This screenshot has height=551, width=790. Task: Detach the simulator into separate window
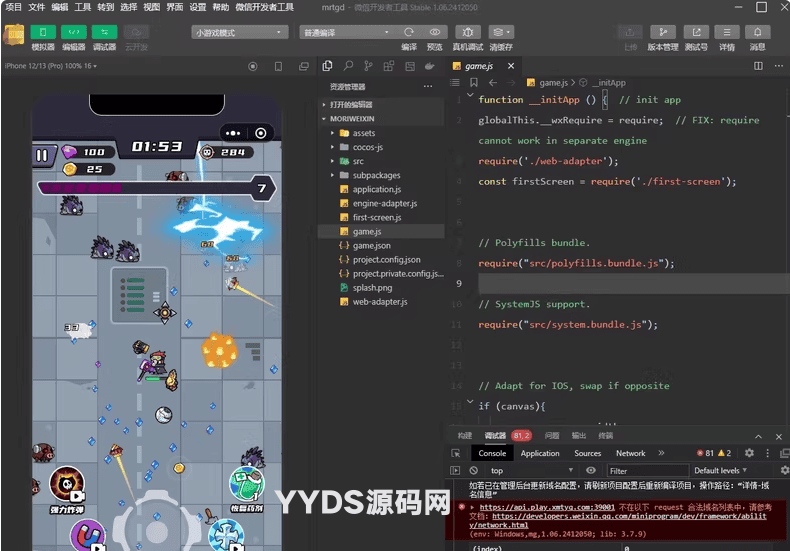[x=303, y=66]
